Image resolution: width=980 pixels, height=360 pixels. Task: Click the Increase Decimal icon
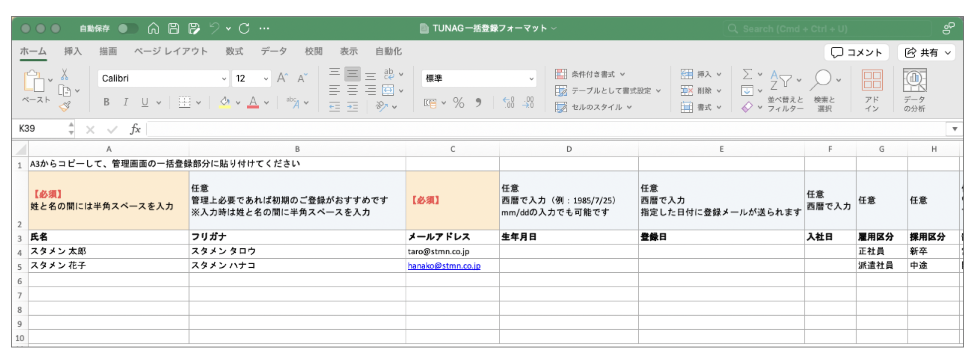[x=508, y=103]
